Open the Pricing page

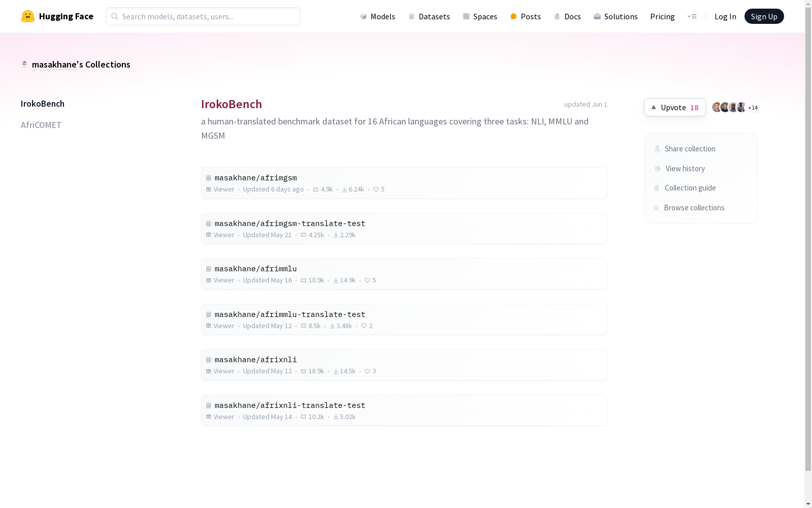pos(662,16)
